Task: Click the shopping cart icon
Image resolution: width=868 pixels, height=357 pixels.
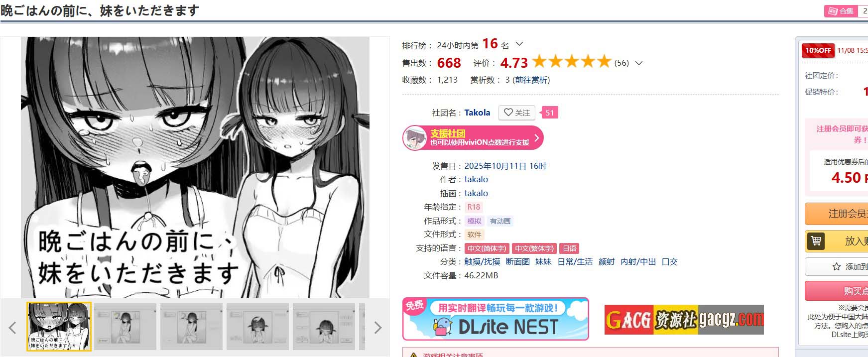Action: click(x=816, y=241)
